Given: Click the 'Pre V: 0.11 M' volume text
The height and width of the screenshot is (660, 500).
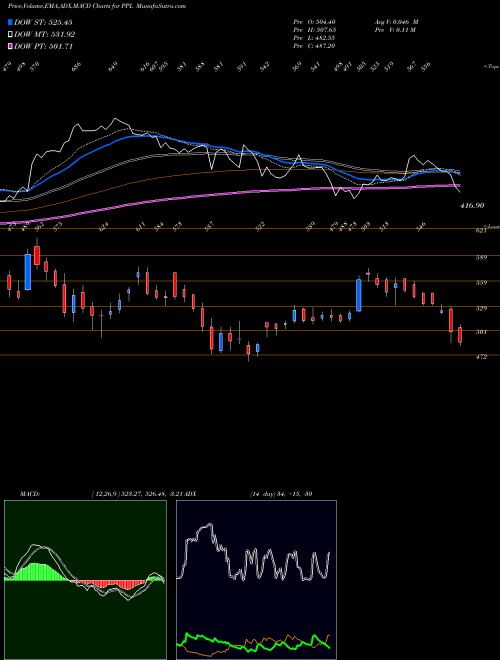Looking at the screenshot, I should 394,30.
